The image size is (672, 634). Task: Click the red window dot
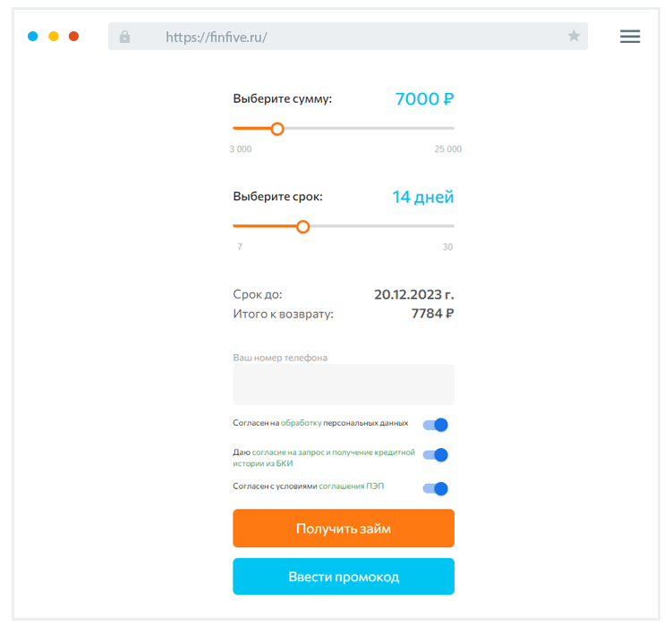[74, 37]
